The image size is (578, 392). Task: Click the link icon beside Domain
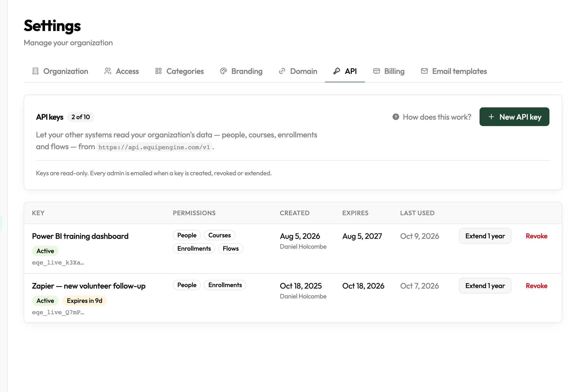pyautogui.click(x=282, y=71)
